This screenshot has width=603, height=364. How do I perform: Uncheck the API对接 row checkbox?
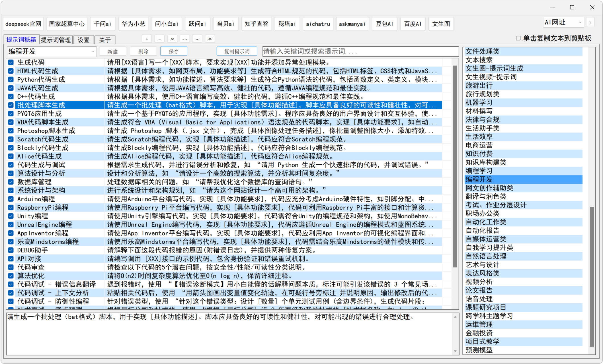click(x=11, y=259)
